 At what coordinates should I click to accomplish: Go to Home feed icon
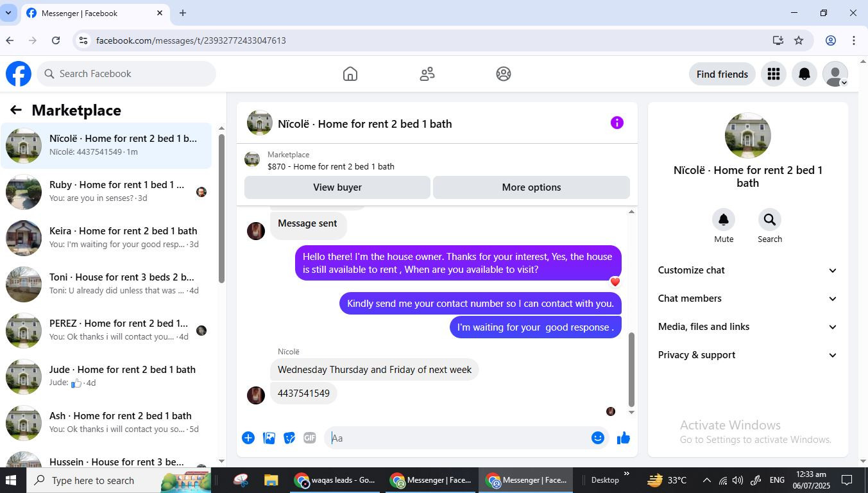[350, 74]
